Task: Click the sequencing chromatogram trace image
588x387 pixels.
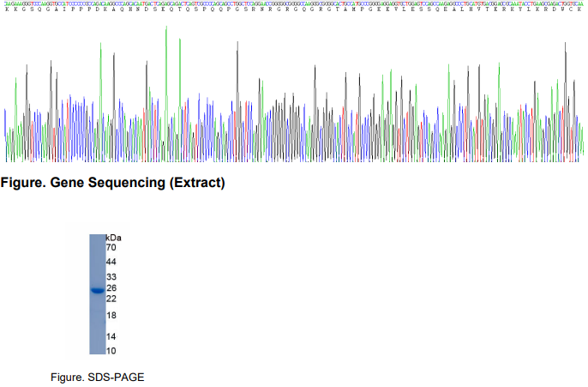Action: click(x=293, y=94)
